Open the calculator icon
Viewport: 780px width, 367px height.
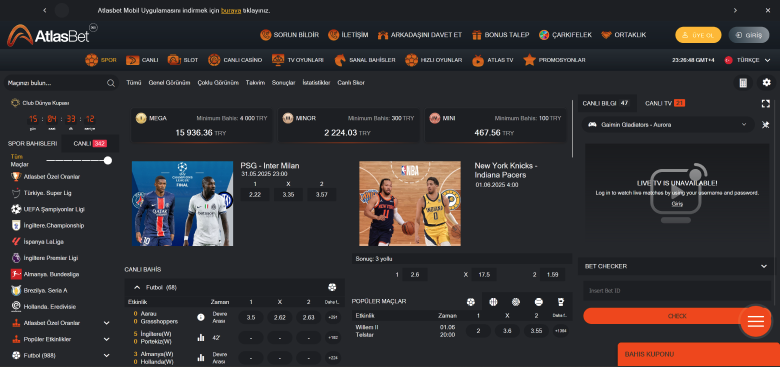click(x=743, y=83)
